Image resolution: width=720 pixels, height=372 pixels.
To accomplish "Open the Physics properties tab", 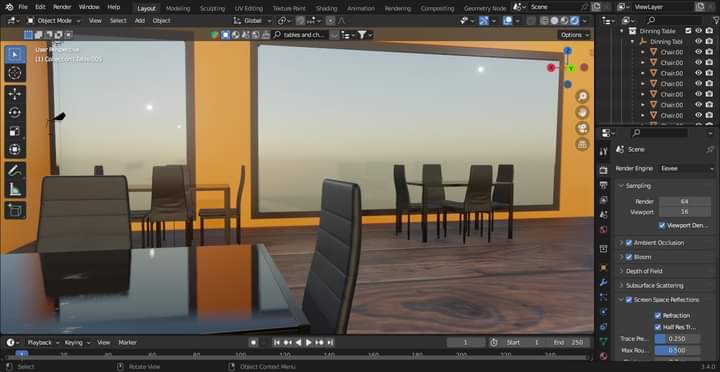I will tap(603, 312).
